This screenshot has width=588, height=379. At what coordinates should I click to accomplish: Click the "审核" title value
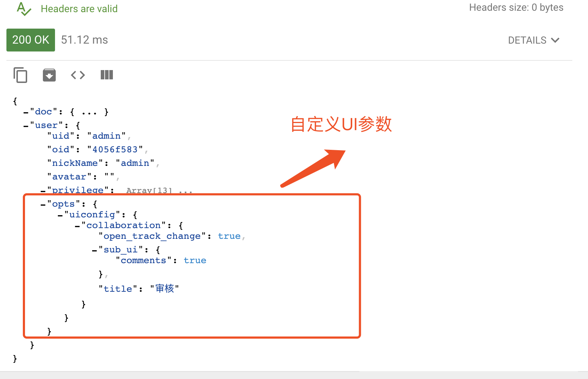(165, 289)
